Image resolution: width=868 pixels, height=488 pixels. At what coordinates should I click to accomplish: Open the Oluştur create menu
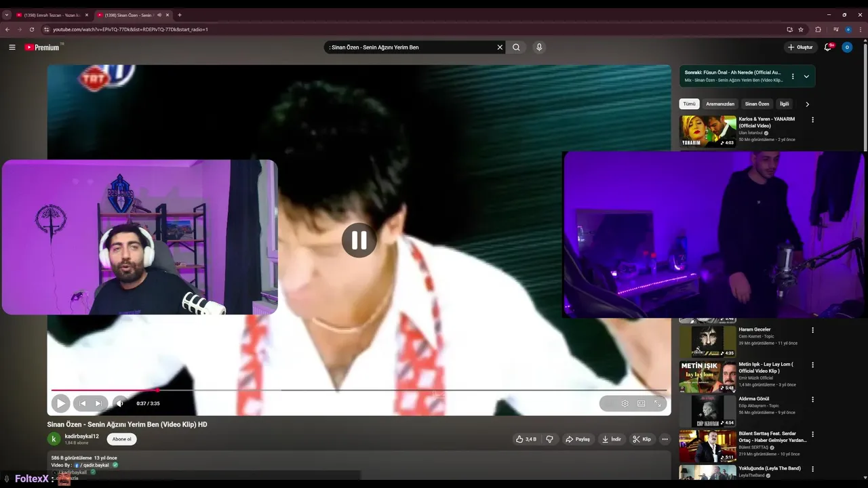(800, 47)
